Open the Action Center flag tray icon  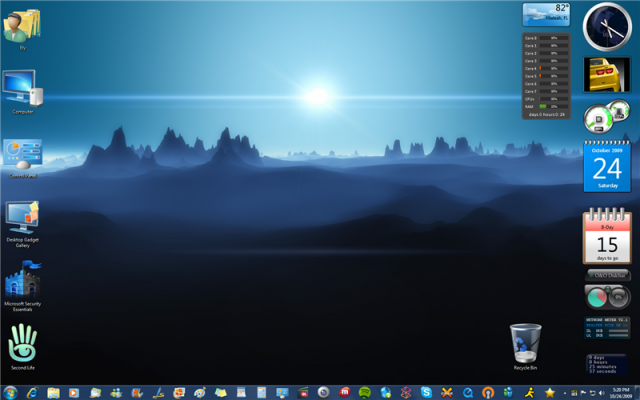(583, 393)
